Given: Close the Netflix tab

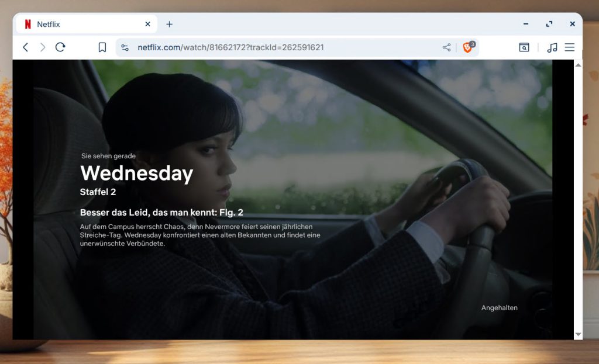Looking at the screenshot, I should pos(147,24).
